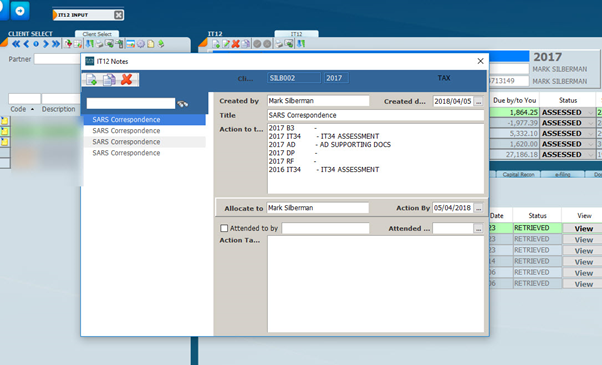Add a new note in IT12 Notes
Image resolution: width=602 pixels, height=365 pixels.
(x=92, y=79)
